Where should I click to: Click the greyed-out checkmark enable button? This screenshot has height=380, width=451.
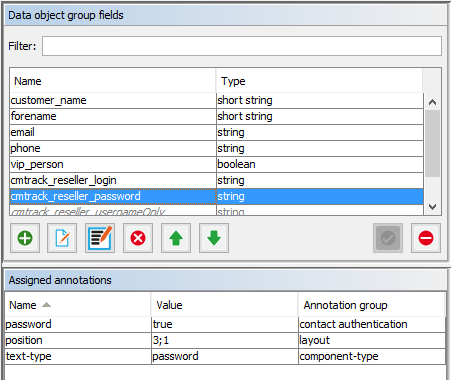388,238
